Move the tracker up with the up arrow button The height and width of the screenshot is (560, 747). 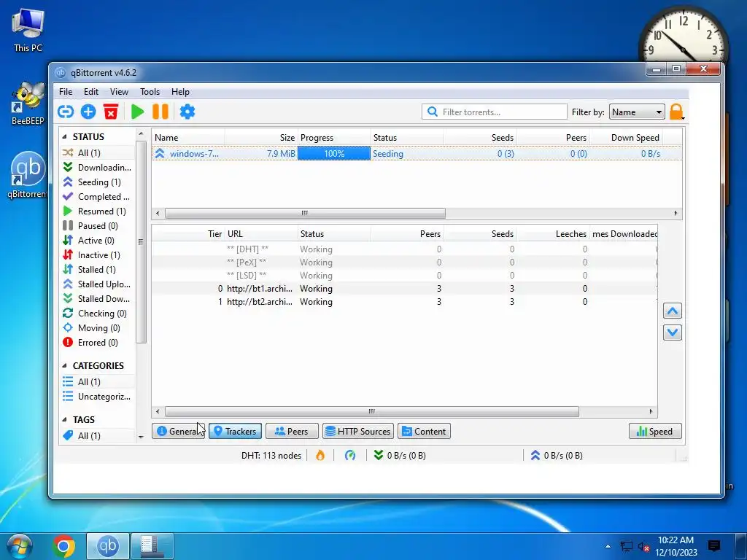[672, 311]
